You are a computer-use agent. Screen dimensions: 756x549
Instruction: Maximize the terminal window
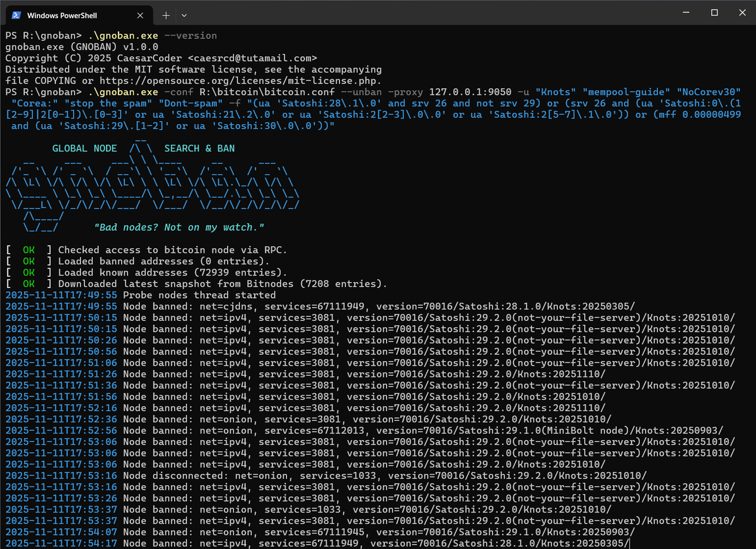click(x=714, y=13)
